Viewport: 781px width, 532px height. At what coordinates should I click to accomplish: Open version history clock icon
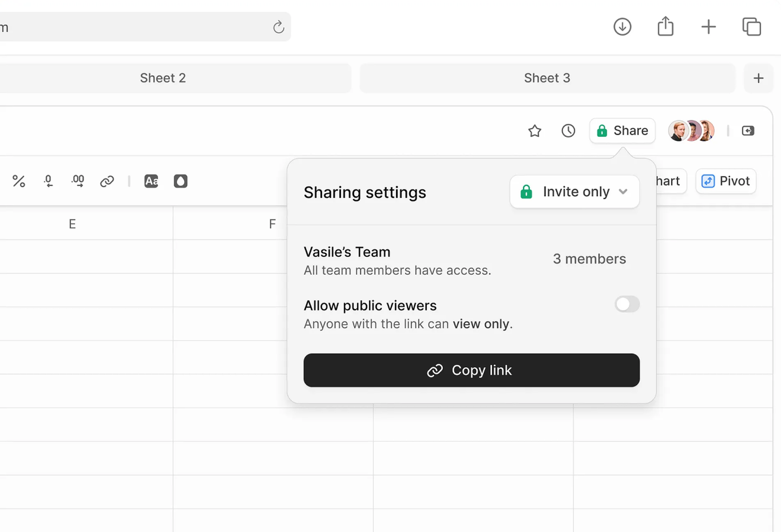pos(568,131)
